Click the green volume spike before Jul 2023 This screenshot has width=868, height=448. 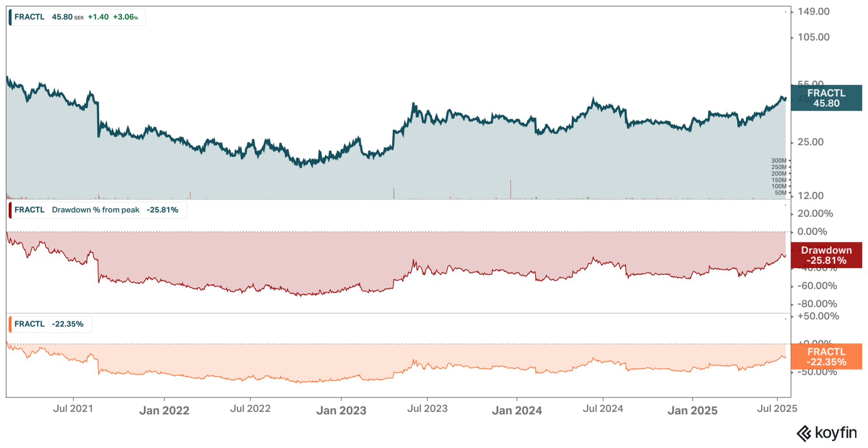[394, 193]
